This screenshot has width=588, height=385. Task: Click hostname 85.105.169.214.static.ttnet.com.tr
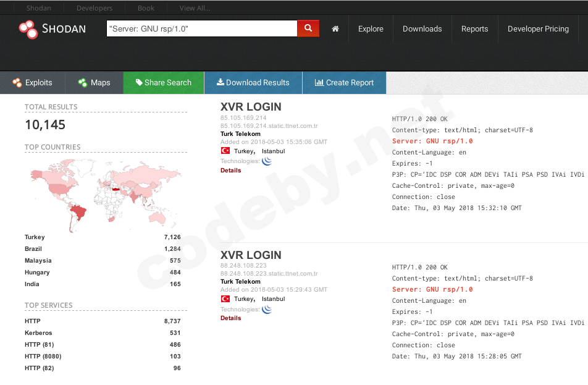[x=269, y=126]
